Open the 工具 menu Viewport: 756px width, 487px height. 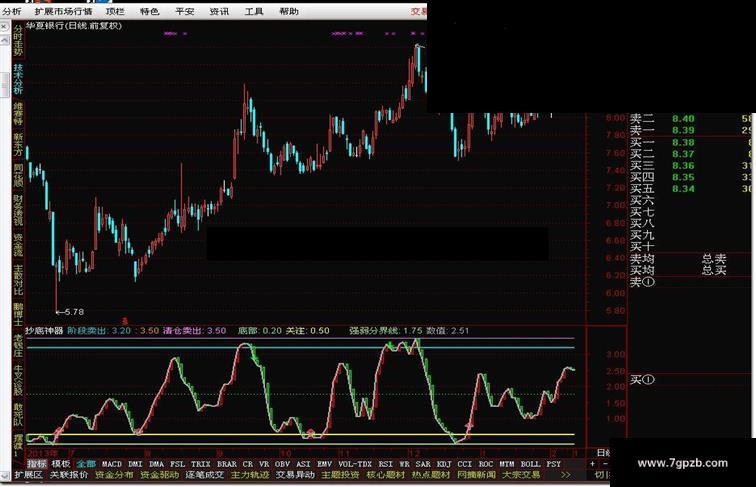[254, 11]
